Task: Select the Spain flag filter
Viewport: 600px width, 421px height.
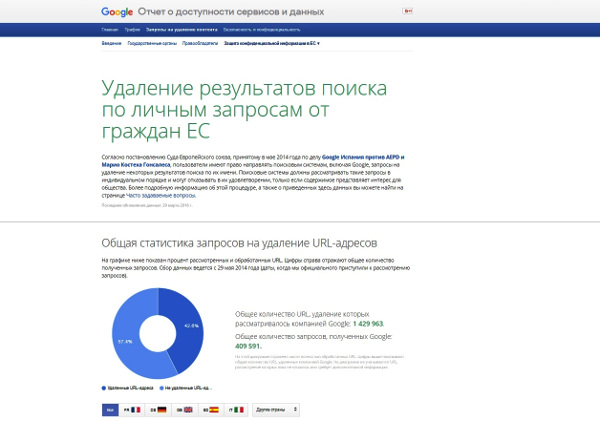Action: [211, 410]
